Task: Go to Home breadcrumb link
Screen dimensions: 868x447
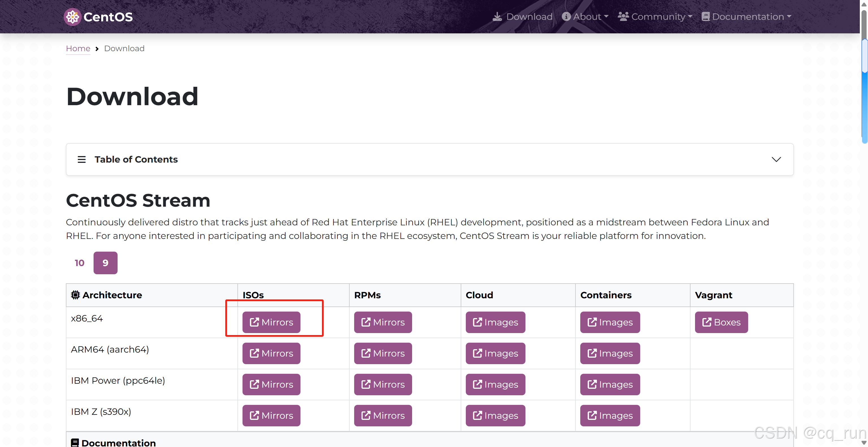Action: click(x=78, y=49)
